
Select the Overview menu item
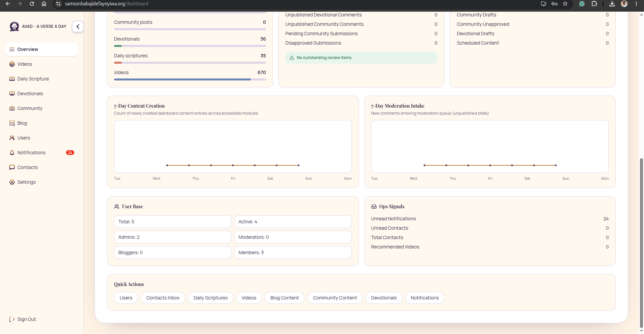pyautogui.click(x=42, y=49)
